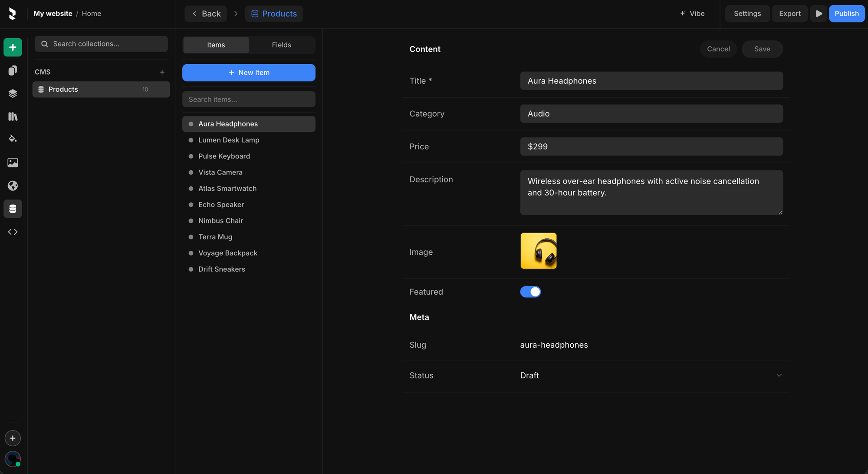The image size is (868, 474).
Task: Open the Library books icon
Action: pyautogui.click(x=13, y=116)
